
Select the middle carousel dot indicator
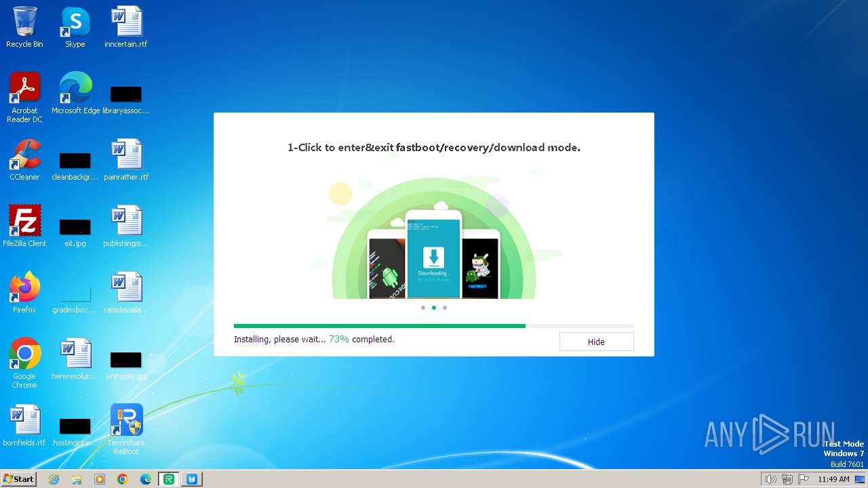(434, 308)
